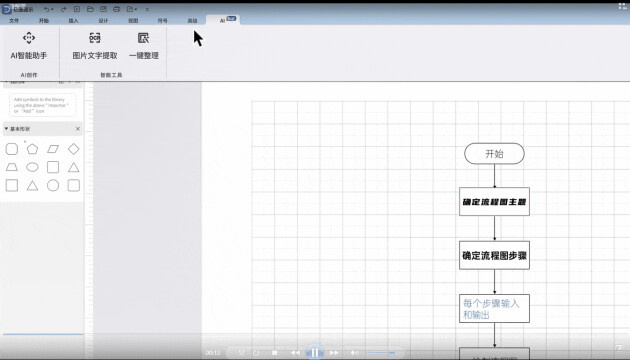Click the 开始 terminator shape on canvas
Screen dimensions: 630x360
pyautogui.click(x=494, y=153)
